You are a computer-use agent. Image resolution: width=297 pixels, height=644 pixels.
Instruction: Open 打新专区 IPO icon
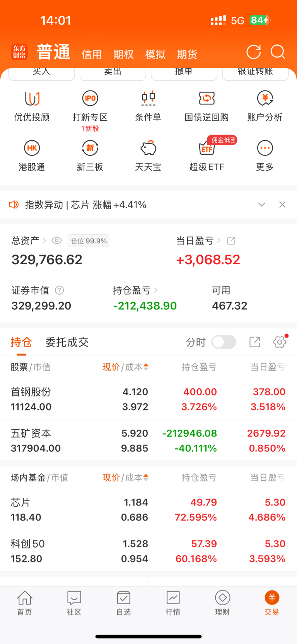click(x=90, y=98)
